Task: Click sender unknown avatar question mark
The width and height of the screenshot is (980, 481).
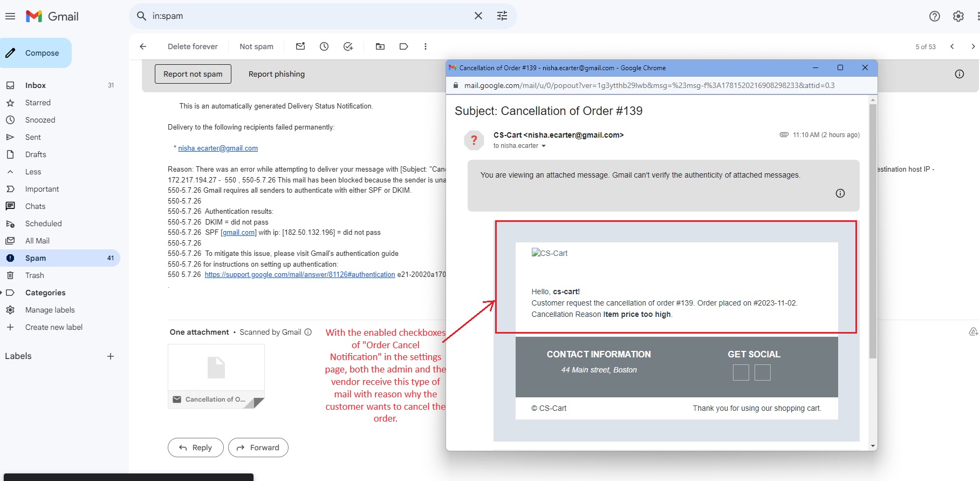Action: click(474, 140)
